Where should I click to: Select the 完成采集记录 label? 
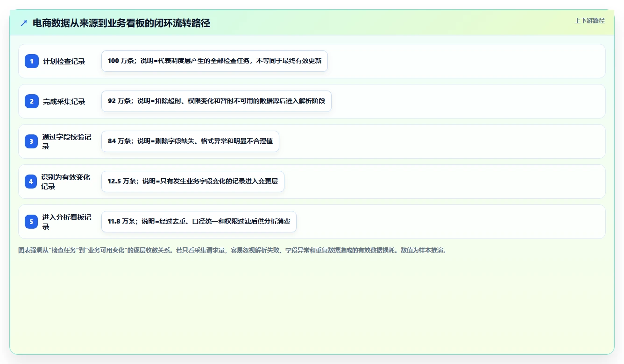[64, 101]
